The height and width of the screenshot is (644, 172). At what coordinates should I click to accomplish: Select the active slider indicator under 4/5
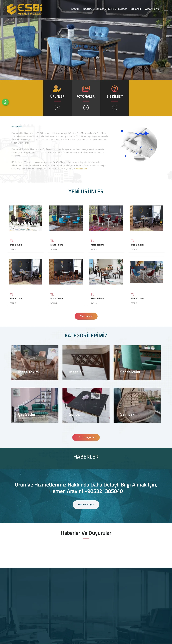94,71
